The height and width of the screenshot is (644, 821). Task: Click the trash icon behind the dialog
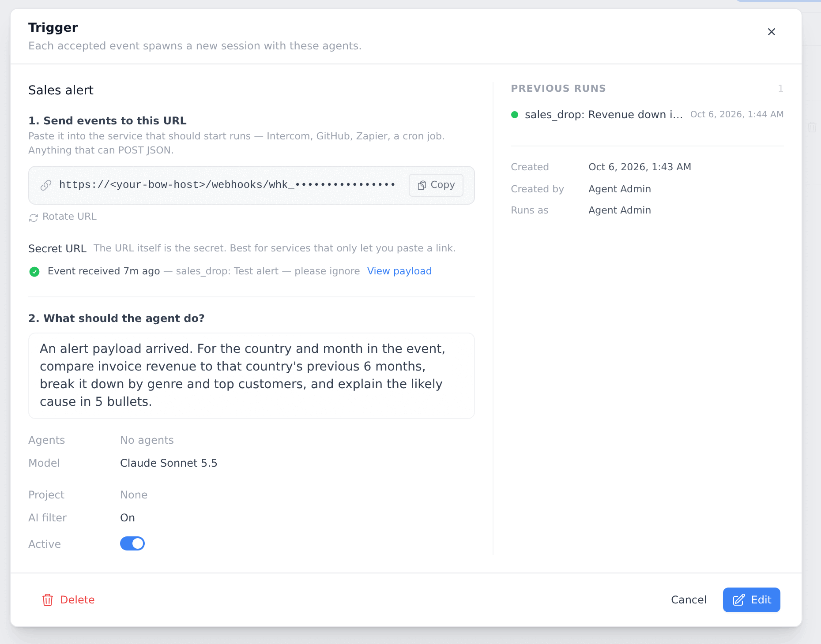812,127
